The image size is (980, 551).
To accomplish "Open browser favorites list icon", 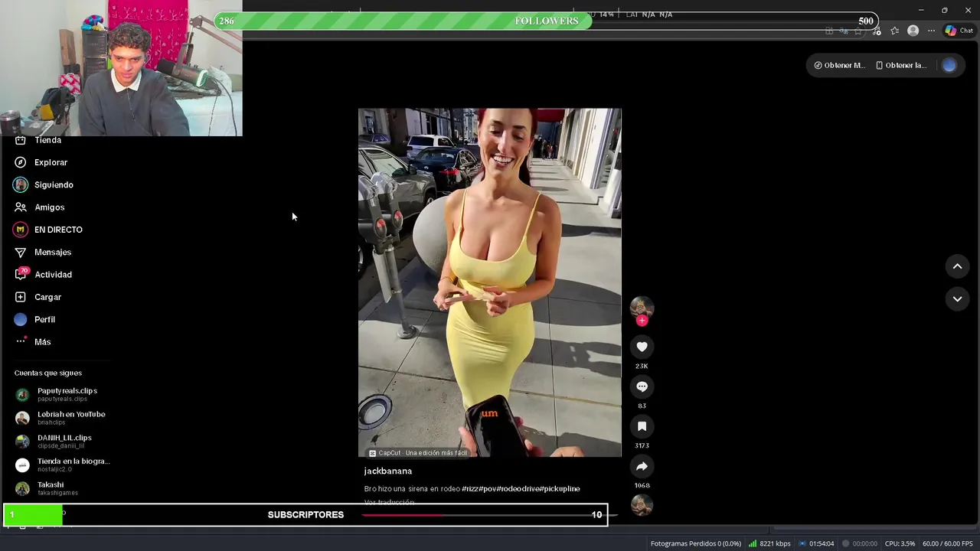I will pyautogui.click(x=894, y=31).
